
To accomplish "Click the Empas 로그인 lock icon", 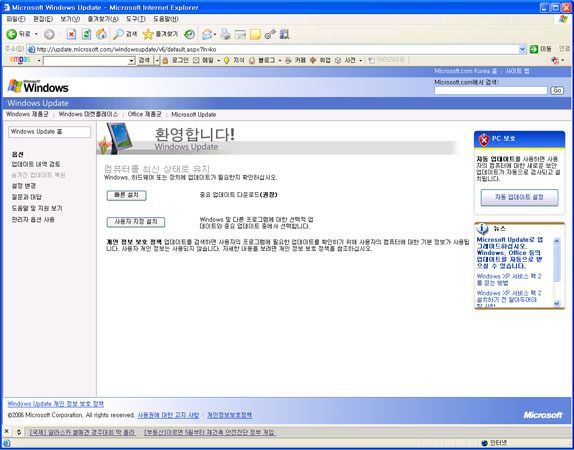I will [165, 60].
